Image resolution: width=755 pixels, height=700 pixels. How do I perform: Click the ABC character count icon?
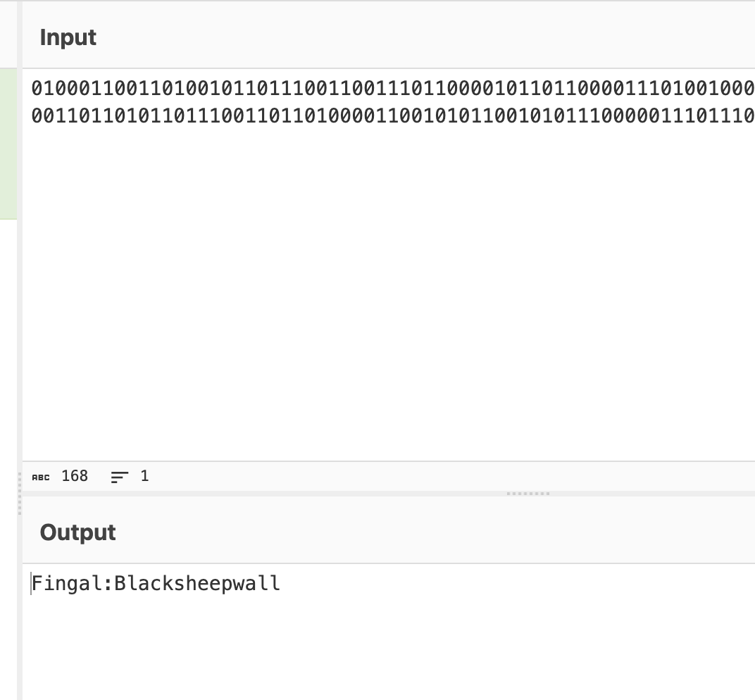[x=41, y=477]
